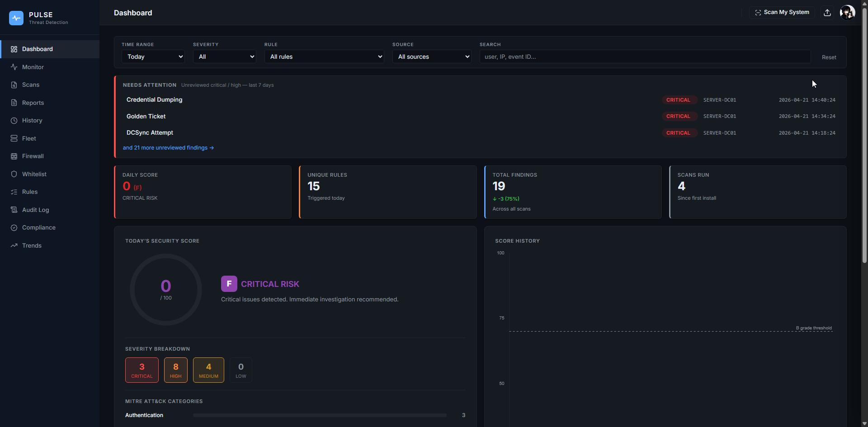Click the Dashboard grid icon in sidebar
The image size is (868, 427).
14,49
